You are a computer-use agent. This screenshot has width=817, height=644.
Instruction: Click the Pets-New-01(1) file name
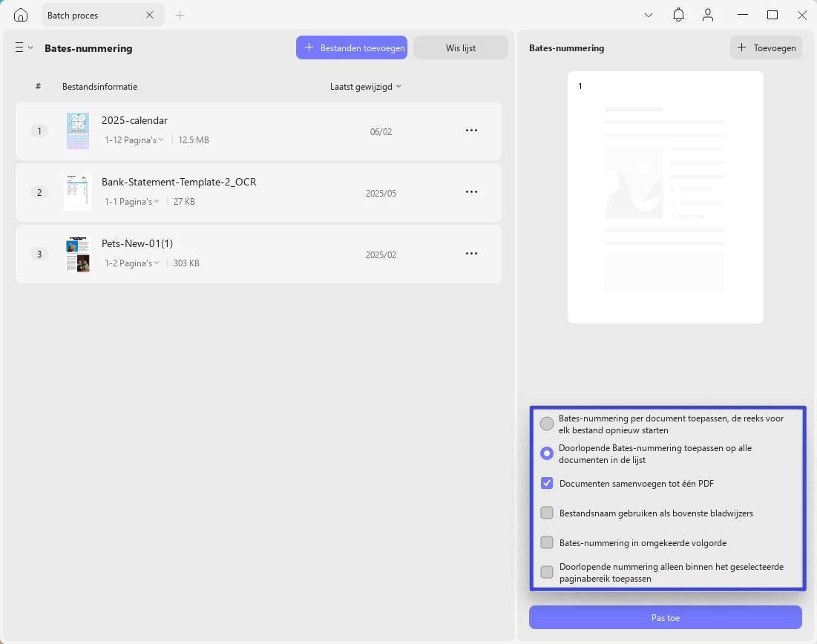pos(137,243)
